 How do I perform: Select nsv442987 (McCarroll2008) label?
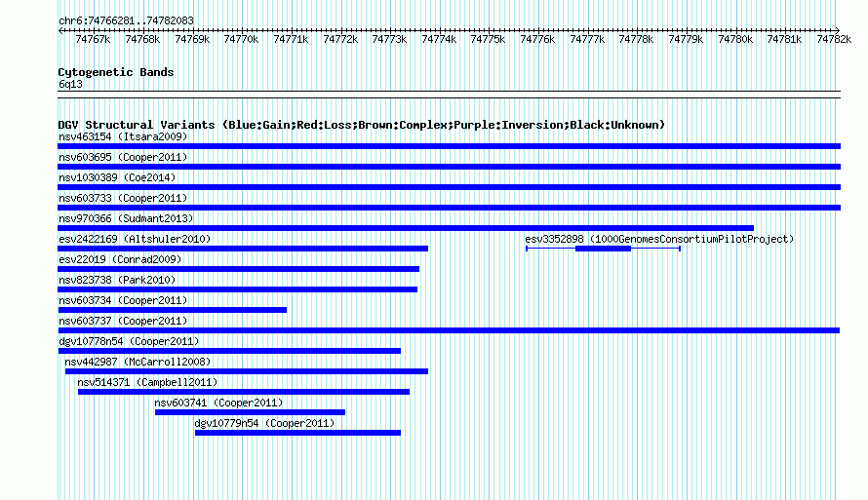(x=138, y=362)
